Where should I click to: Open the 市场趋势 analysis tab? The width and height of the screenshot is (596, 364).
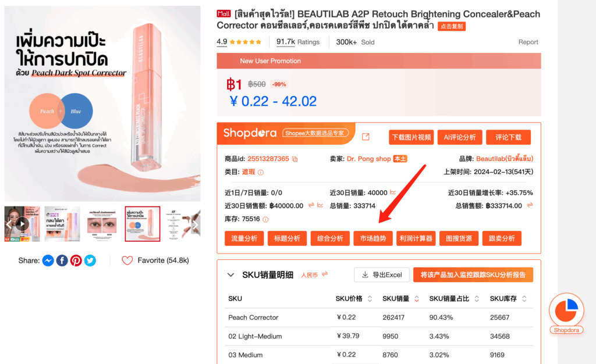point(373,238)
